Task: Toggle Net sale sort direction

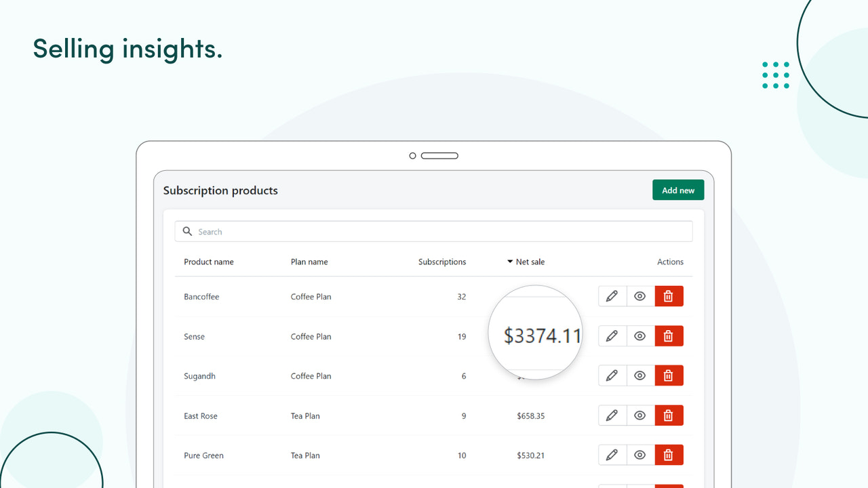Action: 510,261
